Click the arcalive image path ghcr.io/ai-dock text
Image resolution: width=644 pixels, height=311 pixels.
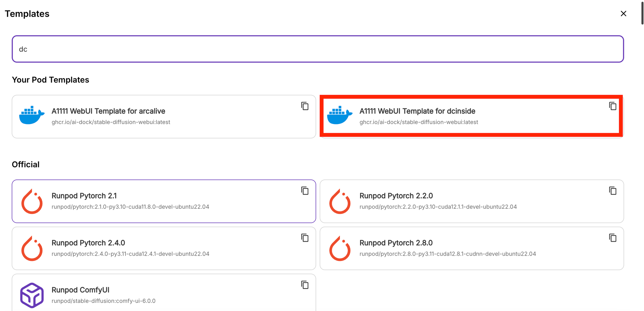(111, 122)
